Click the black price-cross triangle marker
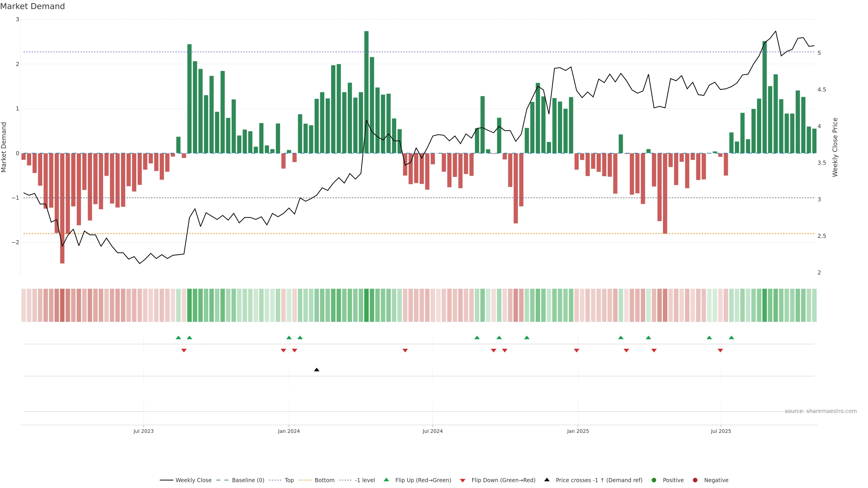The width and height of the screenshot is (868, 488). [316, 370]
